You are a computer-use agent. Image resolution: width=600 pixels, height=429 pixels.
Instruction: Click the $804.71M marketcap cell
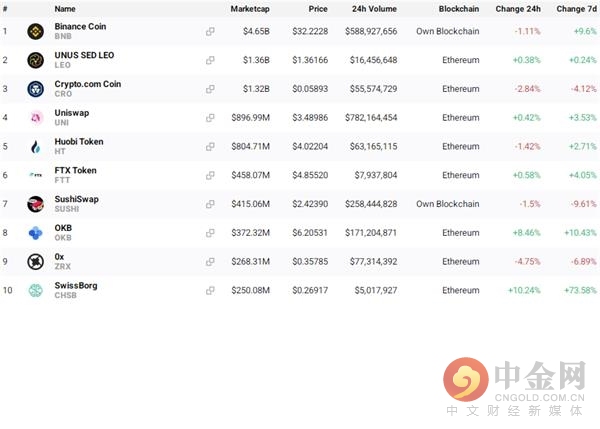tap(251, 147)
